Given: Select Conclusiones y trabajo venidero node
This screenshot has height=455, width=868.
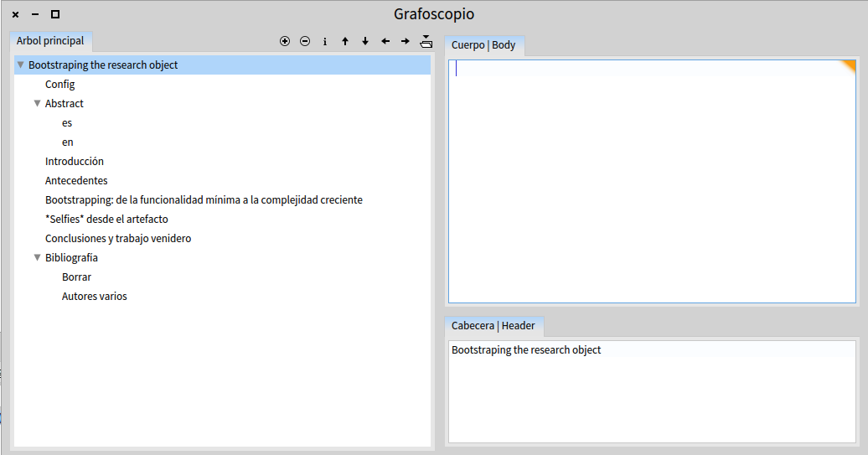Looking at the screenshot, I should coord(118,239).
